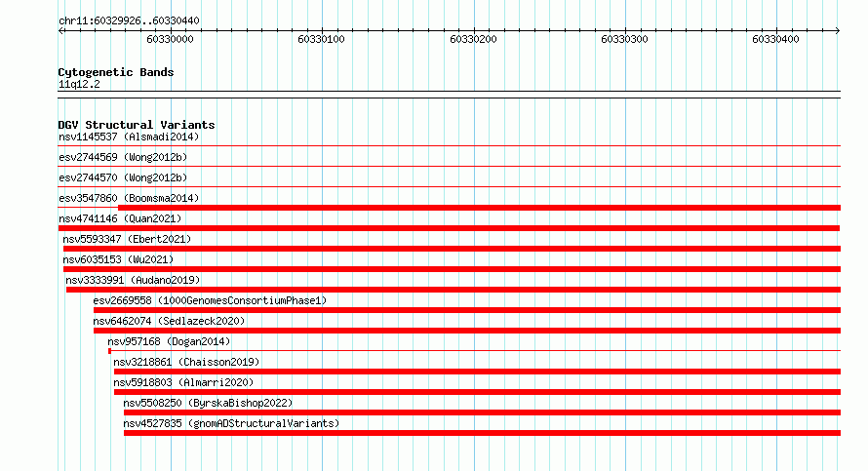Click the nsv957168 (Dogan2014) variant label

[x=169, y=341]
